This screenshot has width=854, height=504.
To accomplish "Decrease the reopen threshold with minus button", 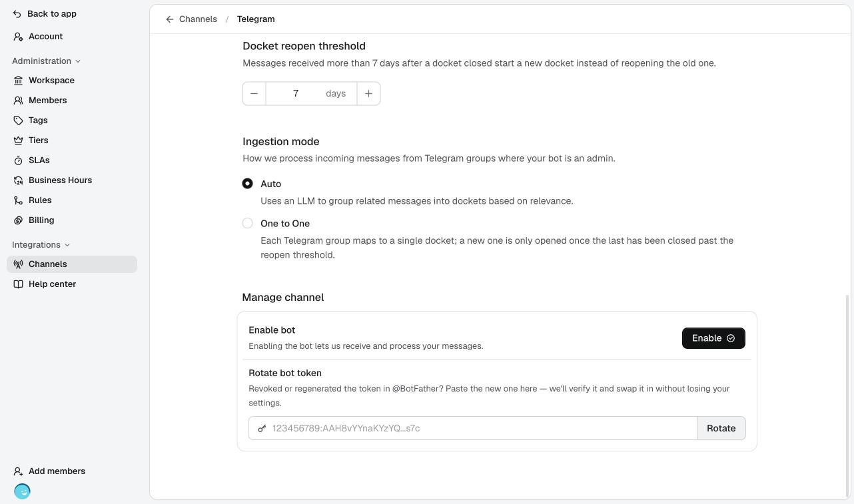I will (254, 94).
